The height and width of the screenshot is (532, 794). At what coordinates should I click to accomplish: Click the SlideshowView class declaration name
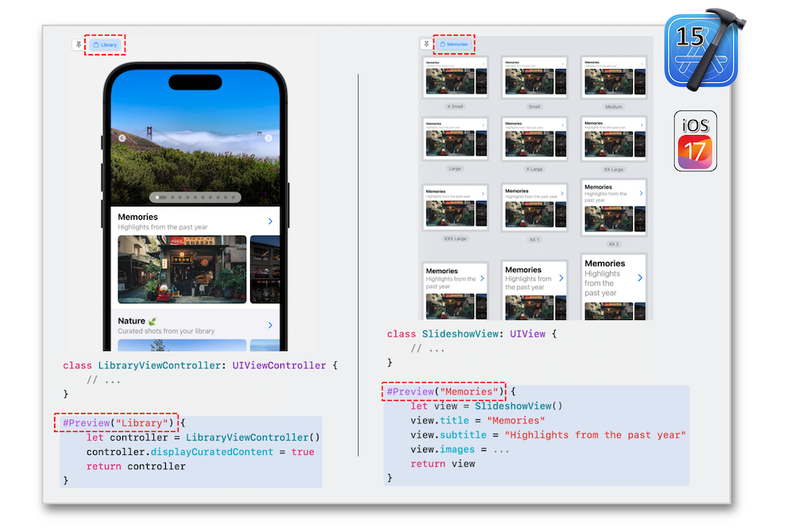pyautogui.click(x=461, y=334)
